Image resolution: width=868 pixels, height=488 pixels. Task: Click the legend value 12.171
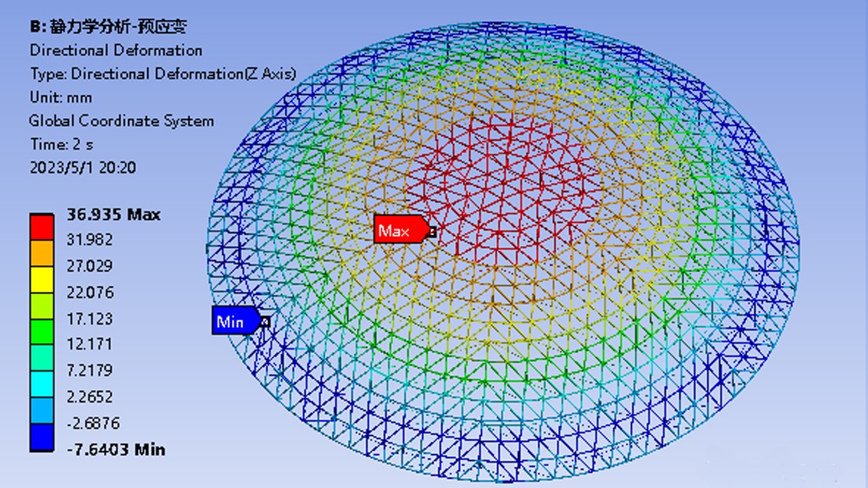(x=90, y=344)
